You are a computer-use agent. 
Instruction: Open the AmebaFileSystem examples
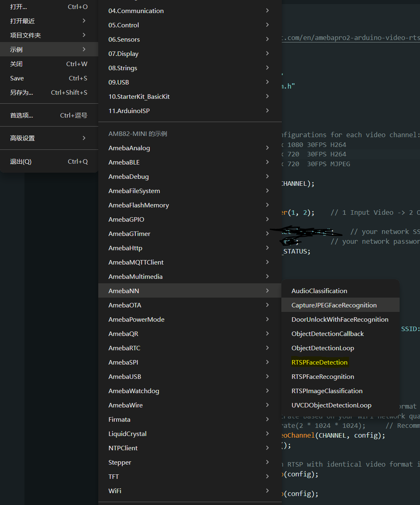(190, 191)
